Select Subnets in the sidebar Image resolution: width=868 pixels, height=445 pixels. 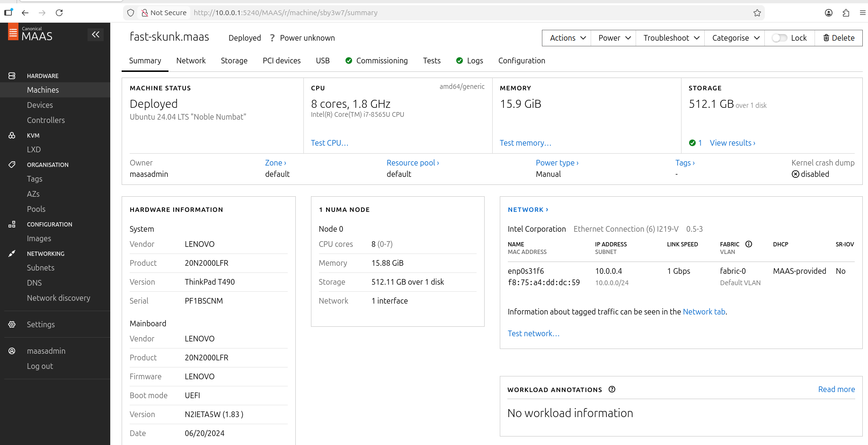tap(41, 268)
